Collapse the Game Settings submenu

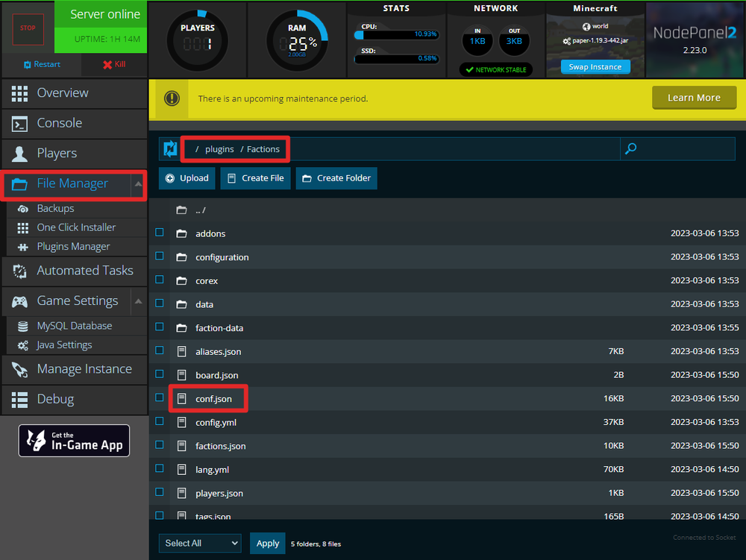click(x=138, y=301)
